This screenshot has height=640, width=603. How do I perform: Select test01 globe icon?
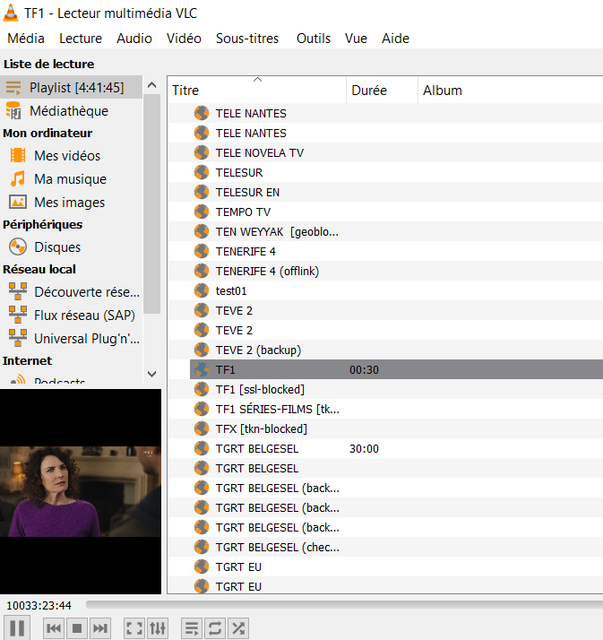(201, 291)
